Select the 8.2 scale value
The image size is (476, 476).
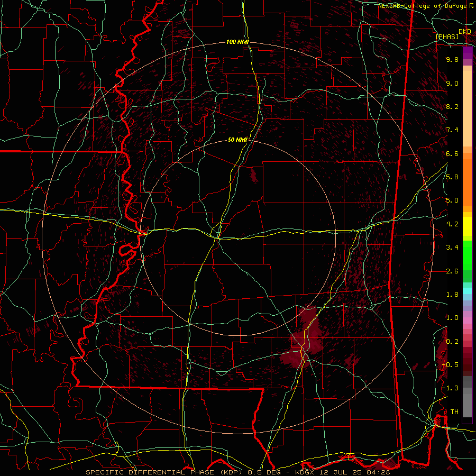452,106
